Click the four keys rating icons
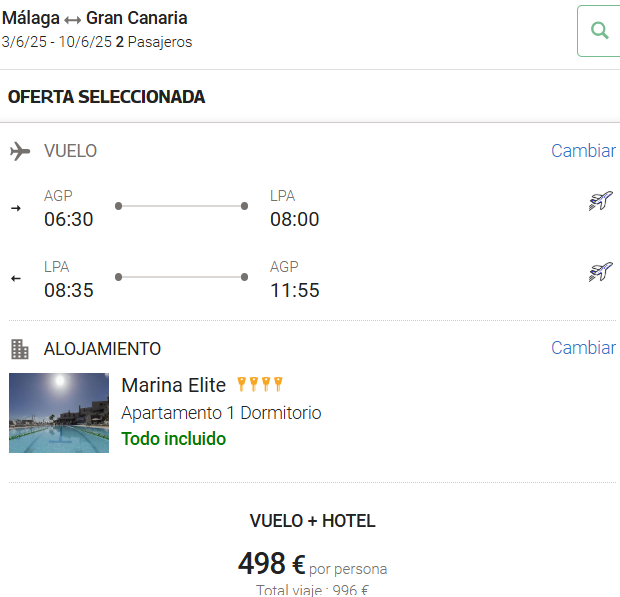 [260, 384]
